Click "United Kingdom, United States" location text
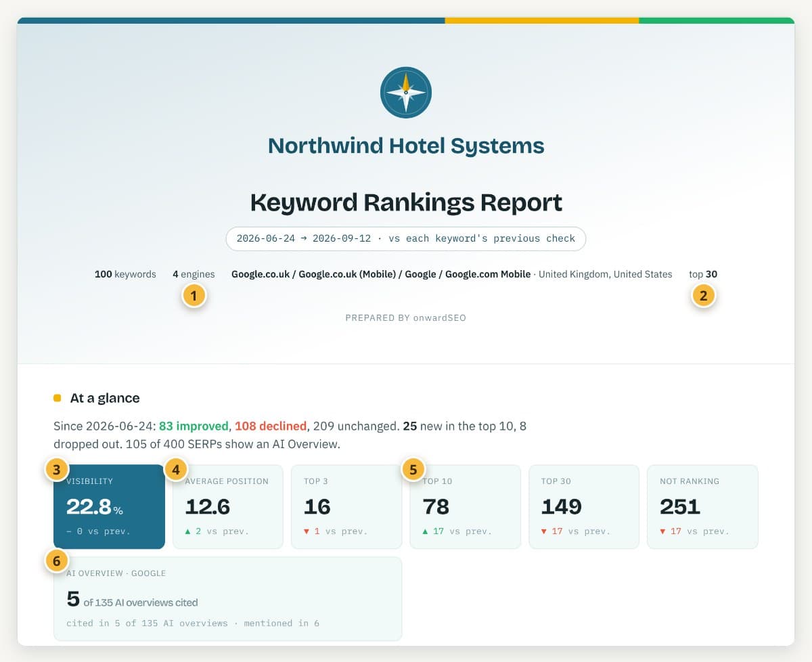This screenshot has height=662, width=812. tap(606, 274)
